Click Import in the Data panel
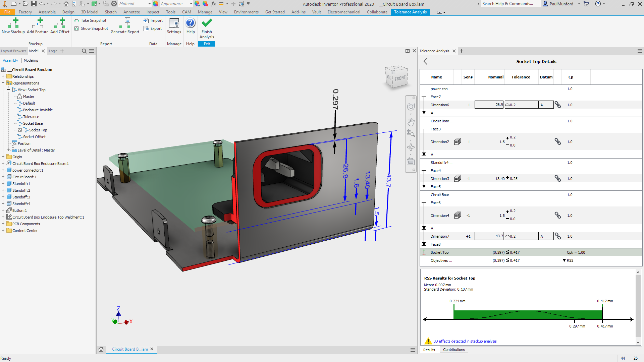 [x=153, y=20]
